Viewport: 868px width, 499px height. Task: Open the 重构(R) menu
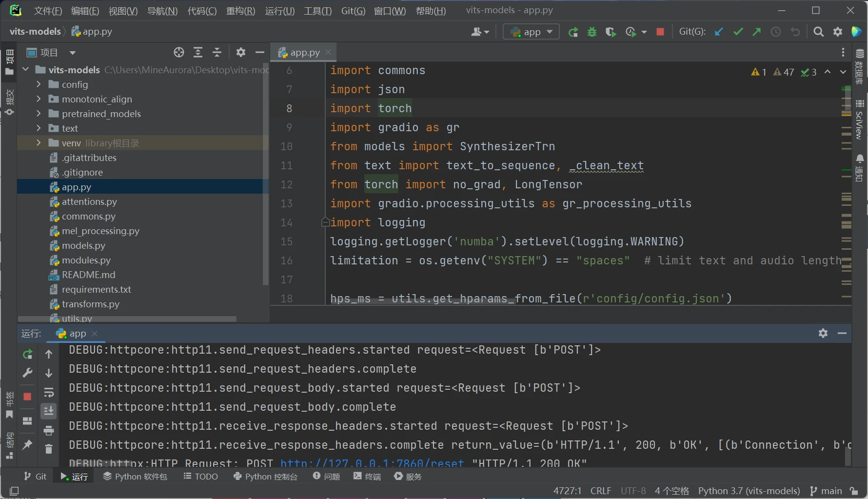click(240, 11)
